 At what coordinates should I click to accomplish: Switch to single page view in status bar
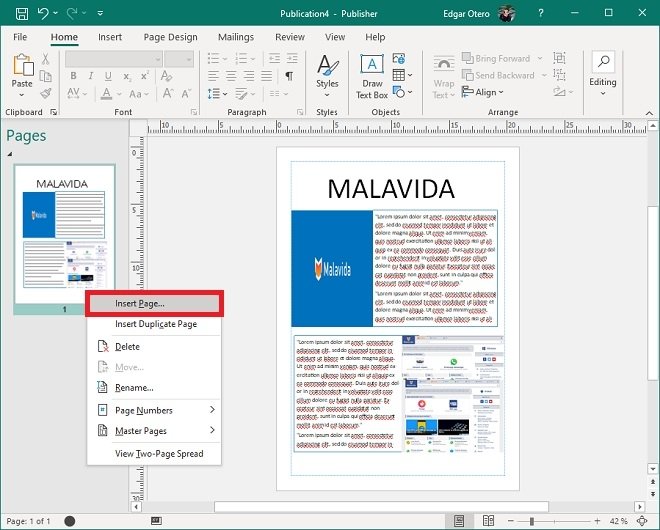(459, 521)
